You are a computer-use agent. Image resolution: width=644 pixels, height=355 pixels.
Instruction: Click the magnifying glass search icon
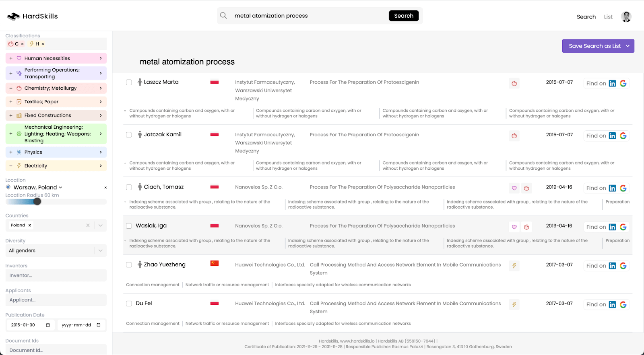224,16
